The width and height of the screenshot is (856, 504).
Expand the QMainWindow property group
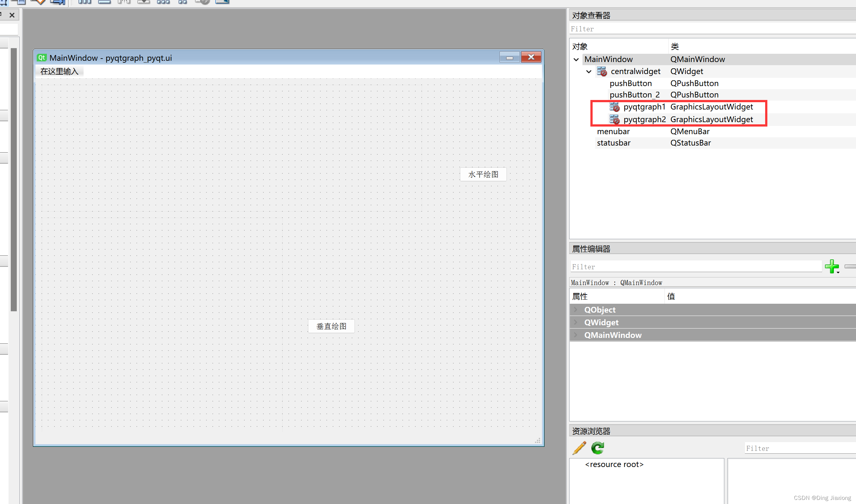tap(576, 335)
